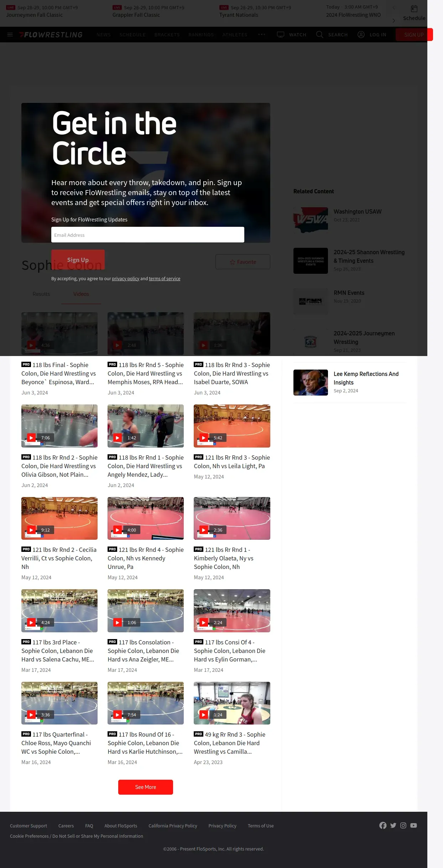This screenshot has height=868, width=443.
Task: Open 117 lbs Quarterfinal Chloe Ross title
Action: coord(57,743)
